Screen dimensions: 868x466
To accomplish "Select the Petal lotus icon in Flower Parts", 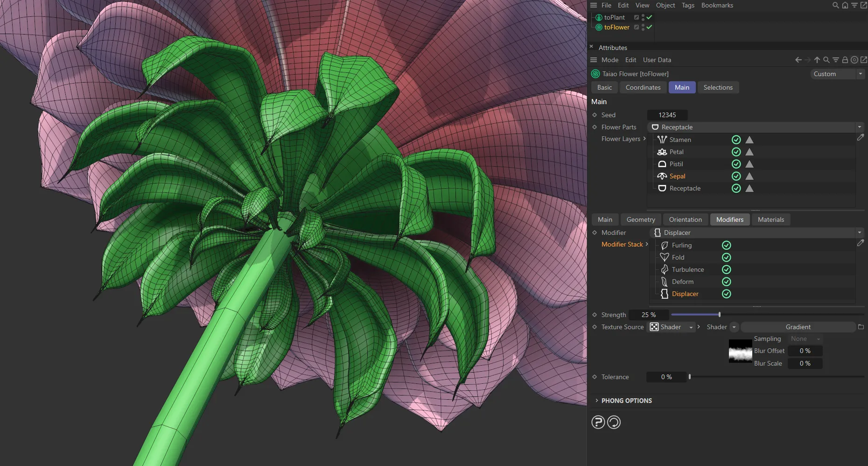I will click(x=662, y=152).
